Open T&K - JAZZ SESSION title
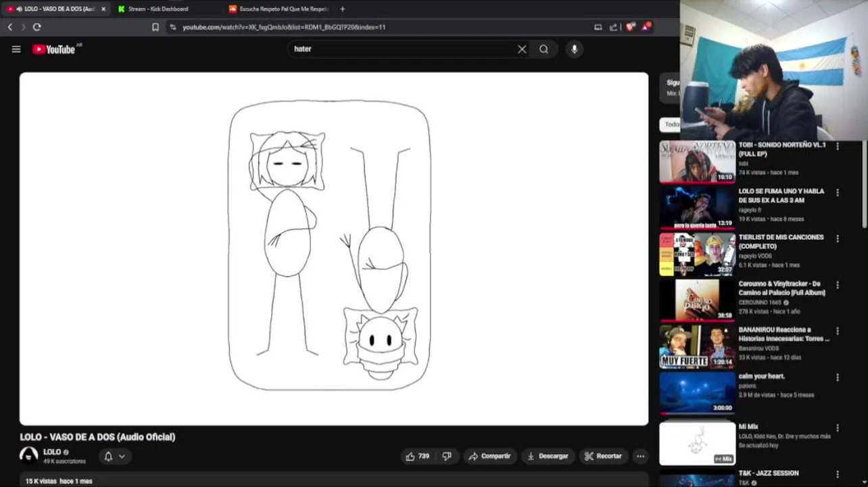This screenshot has width=868, height=487. (x=769, y=473)
